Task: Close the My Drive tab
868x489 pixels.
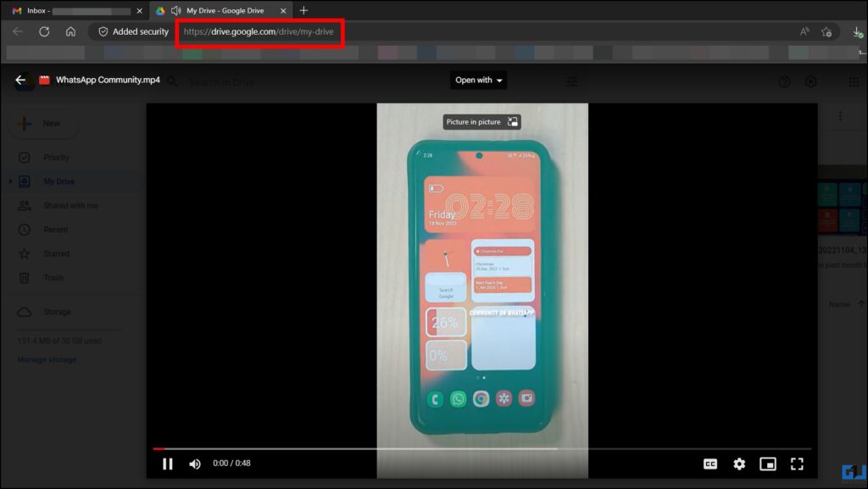Action: point(283,10)
